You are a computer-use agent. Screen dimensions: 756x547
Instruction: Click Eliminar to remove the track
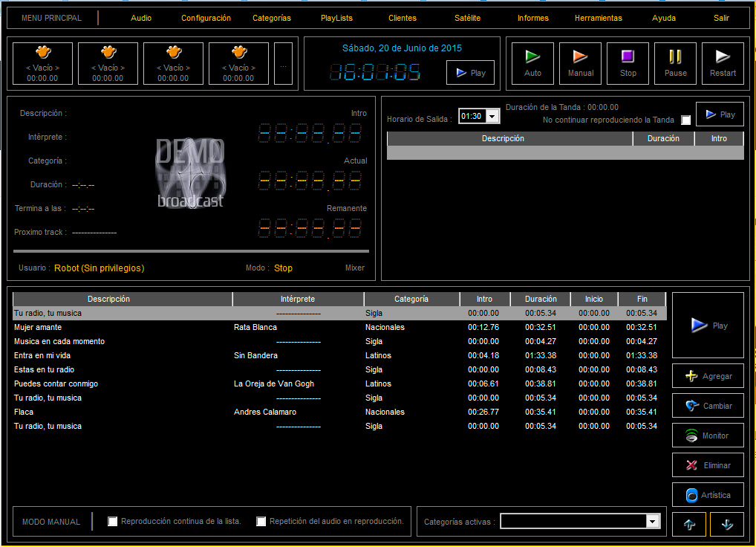[x=708, y=465]
